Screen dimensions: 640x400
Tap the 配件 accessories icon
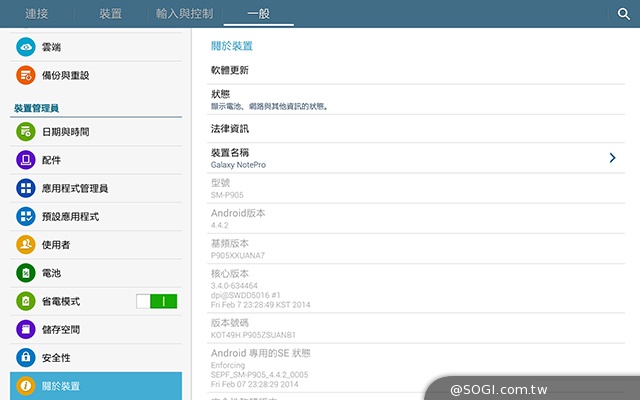pos(26,160)
